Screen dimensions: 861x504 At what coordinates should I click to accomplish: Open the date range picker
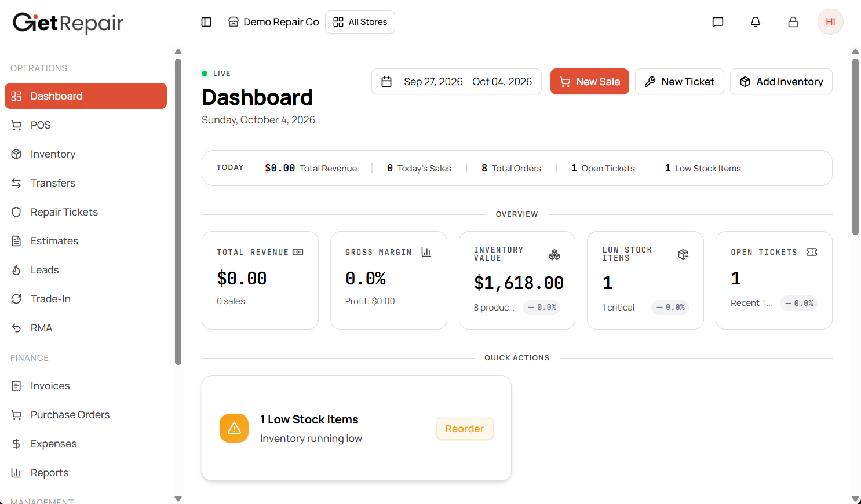(457, 82)
